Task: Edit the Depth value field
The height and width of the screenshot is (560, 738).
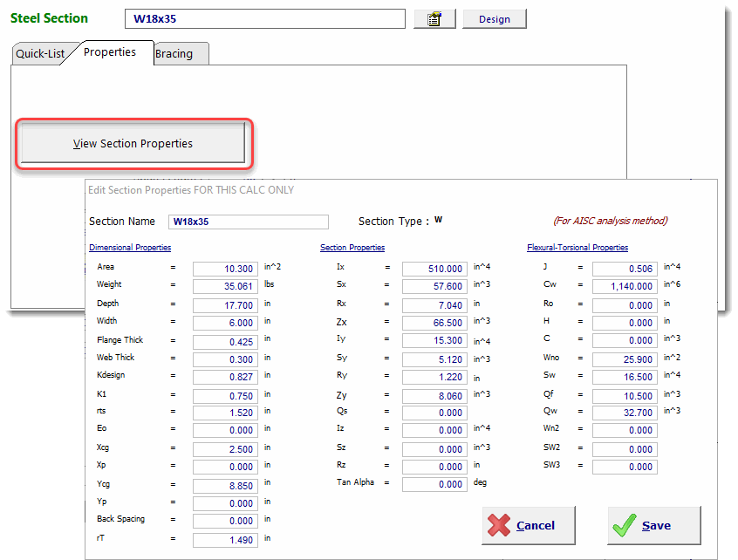Action: click(225, 304)
